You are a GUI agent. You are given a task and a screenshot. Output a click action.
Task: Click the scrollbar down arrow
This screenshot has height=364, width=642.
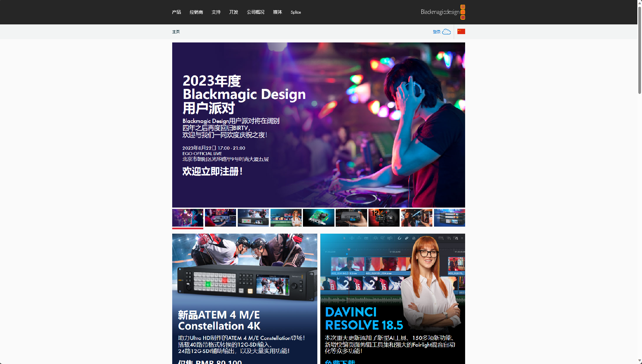click(x=639, y=361)
